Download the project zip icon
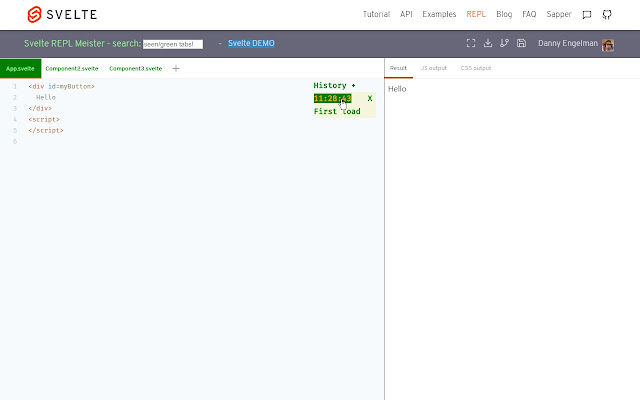The height and width of the screenshot is (400, 640). [488, 43]
